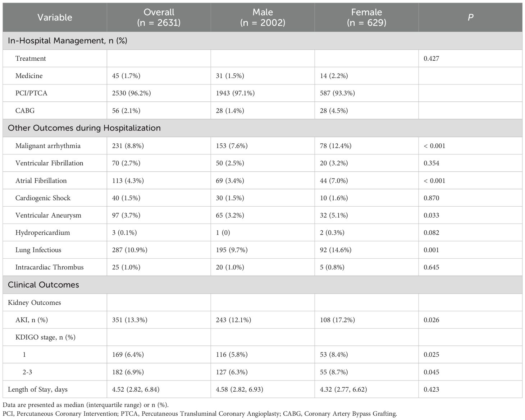
Task: Select the Malignant arrhythmia row label
Action: [x=48, y=146]
